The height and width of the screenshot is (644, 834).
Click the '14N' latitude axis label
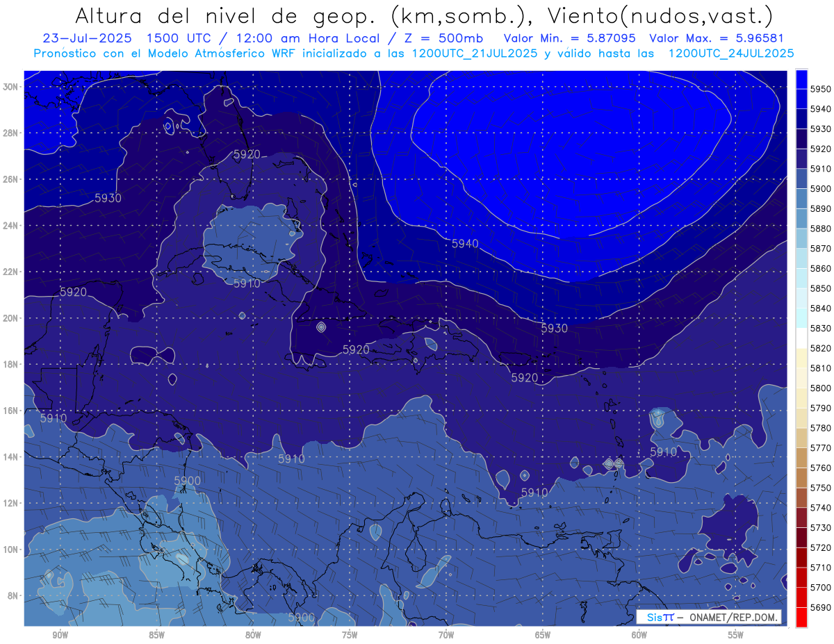tap(10, 457)
